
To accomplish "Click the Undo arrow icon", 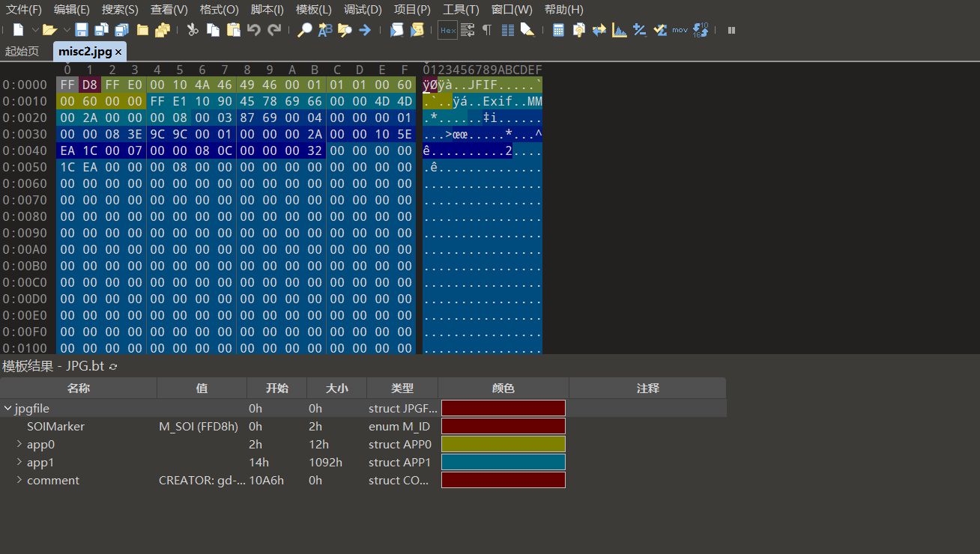I will point(254,30).
